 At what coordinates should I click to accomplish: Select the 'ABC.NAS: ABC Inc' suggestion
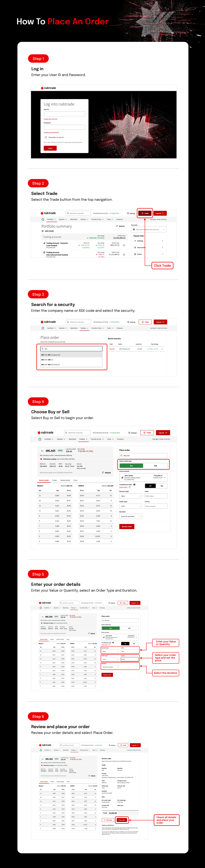(x=71, y=360)
